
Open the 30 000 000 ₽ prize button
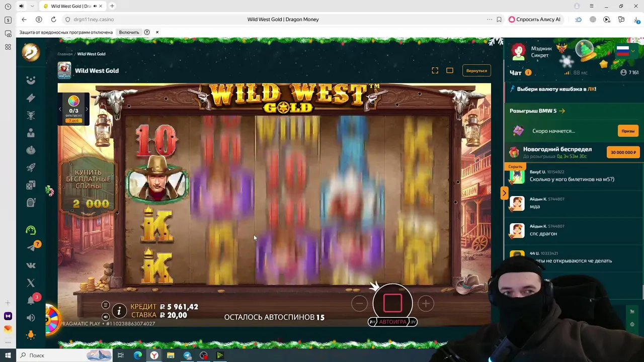(623, 152)
